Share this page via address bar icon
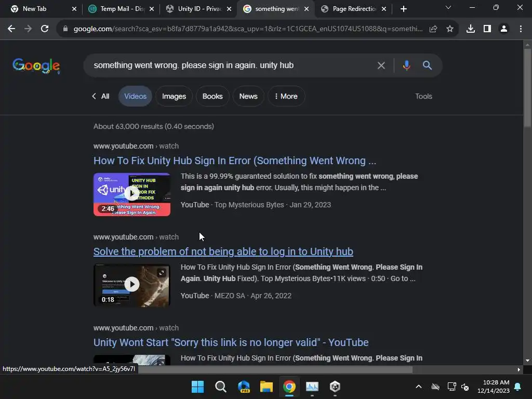The image size is (532, 399). pos(433,29)
